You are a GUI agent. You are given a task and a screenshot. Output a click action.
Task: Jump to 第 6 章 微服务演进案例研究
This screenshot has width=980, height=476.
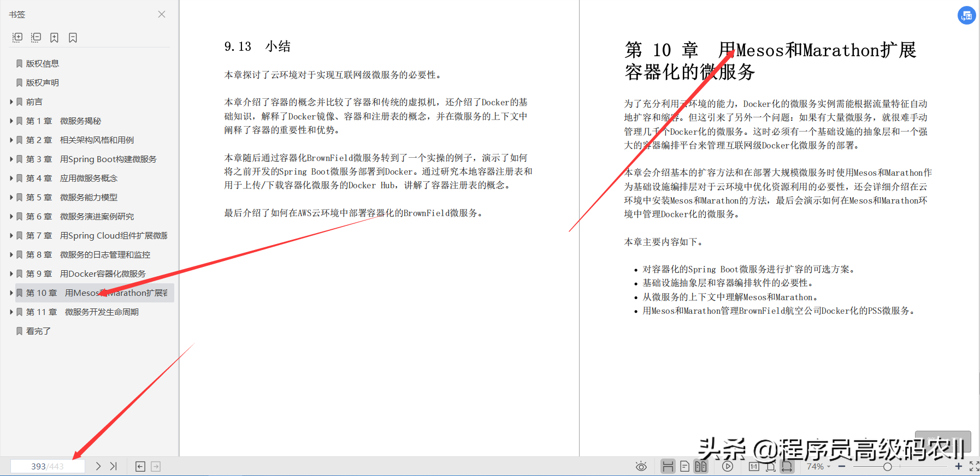point(80,216)
